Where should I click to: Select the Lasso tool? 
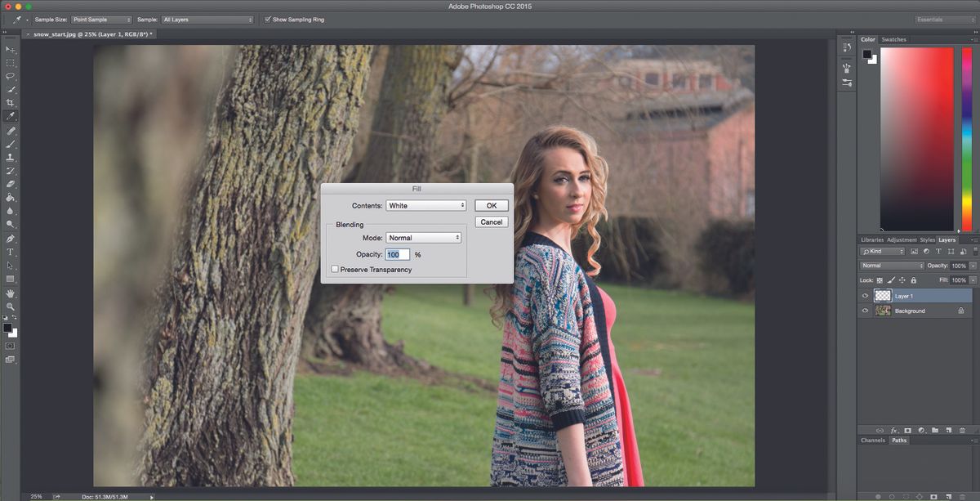11,75
